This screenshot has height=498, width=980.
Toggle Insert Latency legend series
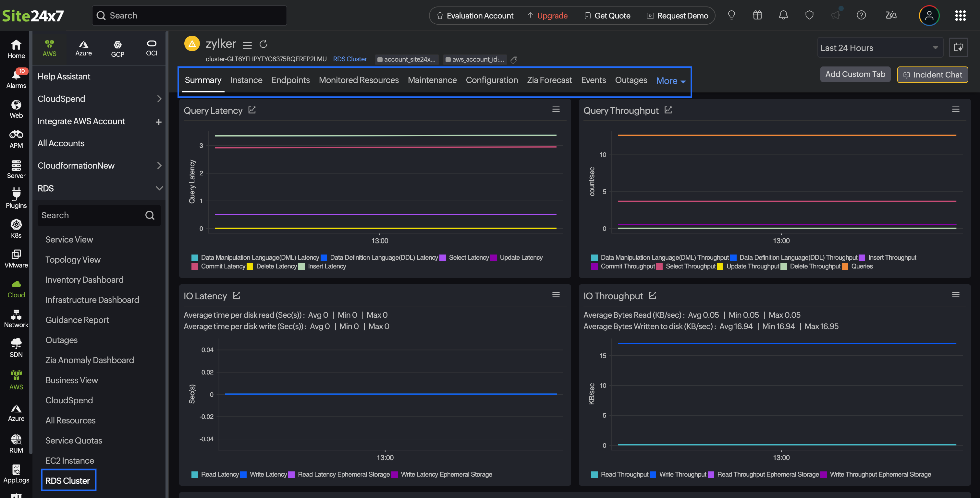326,267
